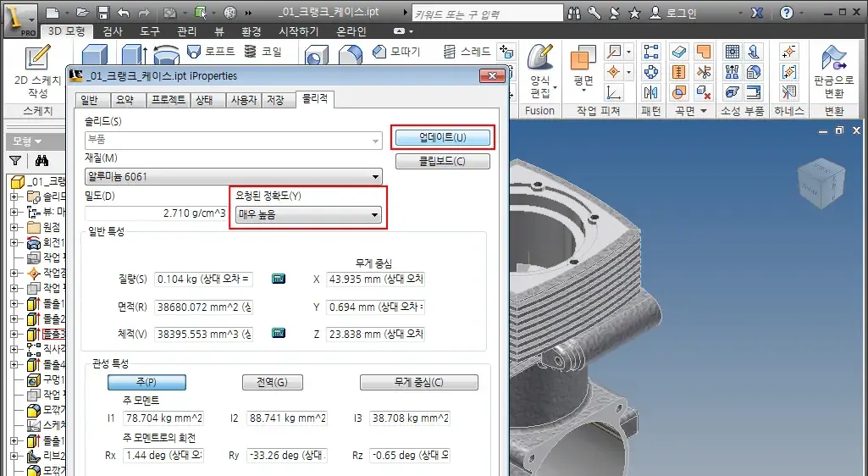Open the 요청된 정확도 dropdown
The width and height of the screenshot is (868, 476).
click(x=308, y=214)
